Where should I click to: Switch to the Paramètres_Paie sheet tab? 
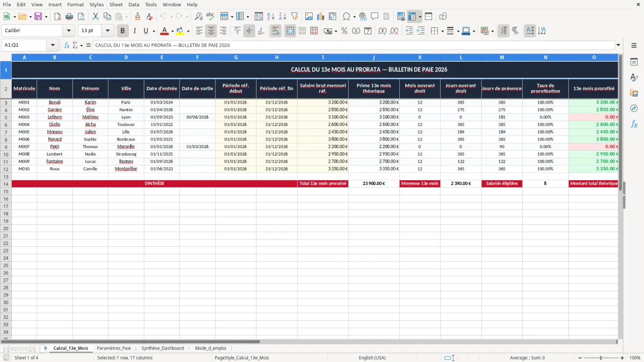point(114,348)
